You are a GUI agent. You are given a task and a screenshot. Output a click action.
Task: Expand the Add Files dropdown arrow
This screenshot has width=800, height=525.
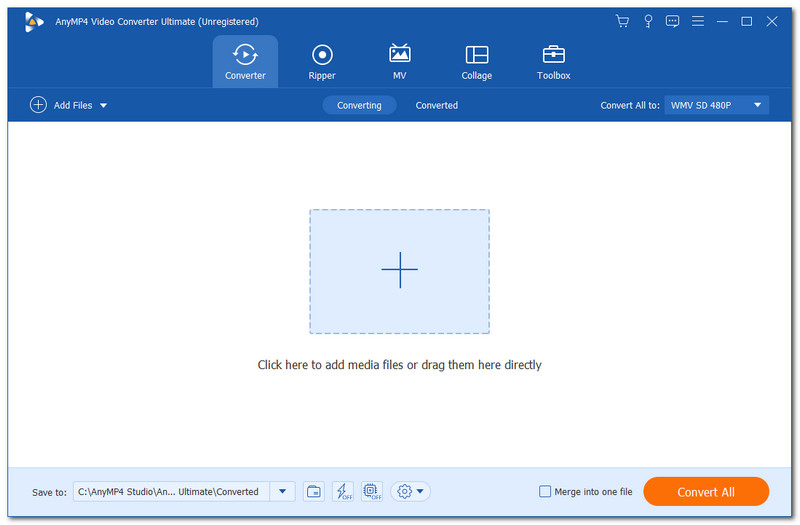(x=103, y=105)
